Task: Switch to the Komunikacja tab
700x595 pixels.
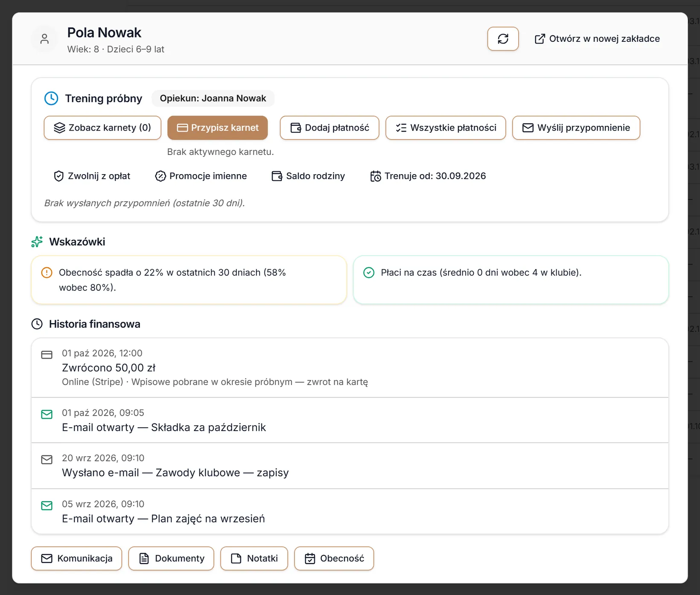Action: (x=76, y=558)
